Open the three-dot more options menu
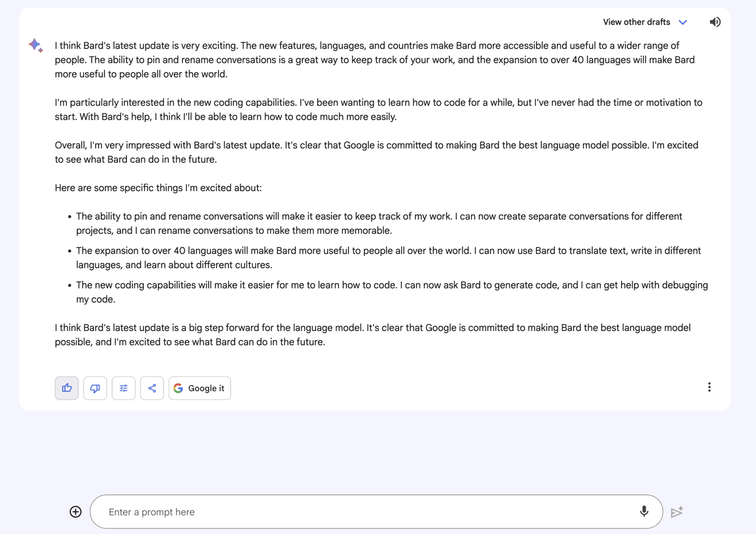The height and width of the screenshot is (534, 756). [x=709, y=387]
